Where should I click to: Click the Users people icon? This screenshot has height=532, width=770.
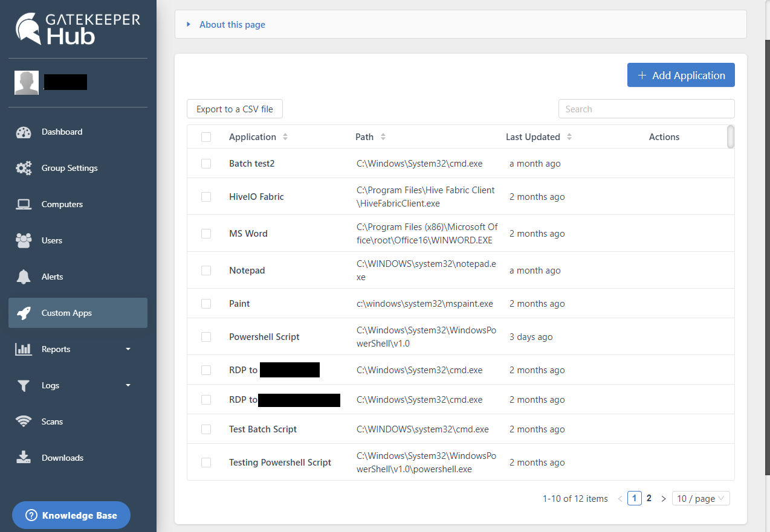tap(24, 241)
